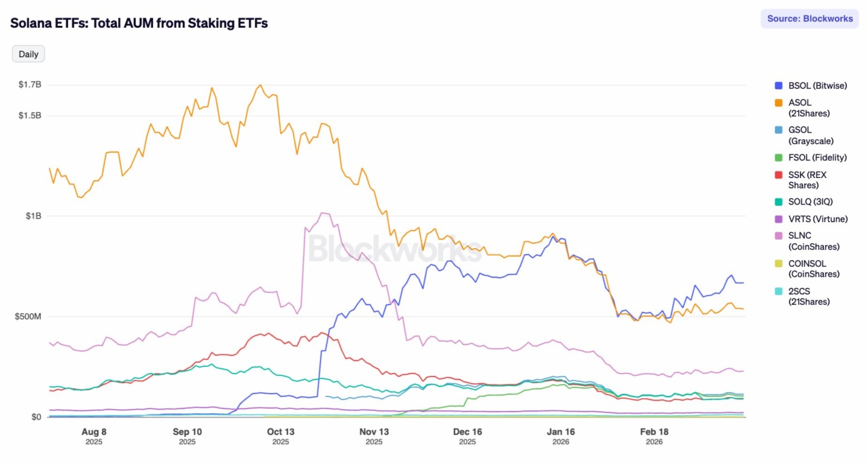Click the ASOL orange legend swatch

pyautogui.click(x=778, y=103)
